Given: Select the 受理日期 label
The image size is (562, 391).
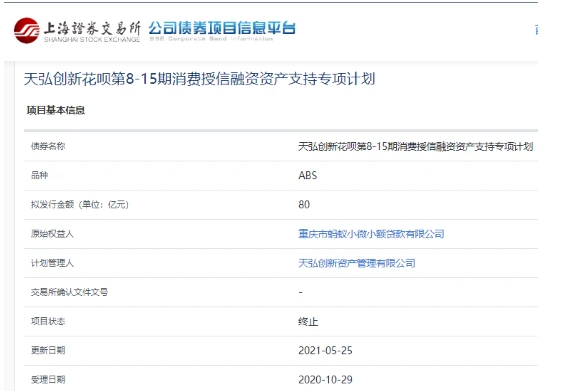Looking at the screenshot, I should pos(48,380).
